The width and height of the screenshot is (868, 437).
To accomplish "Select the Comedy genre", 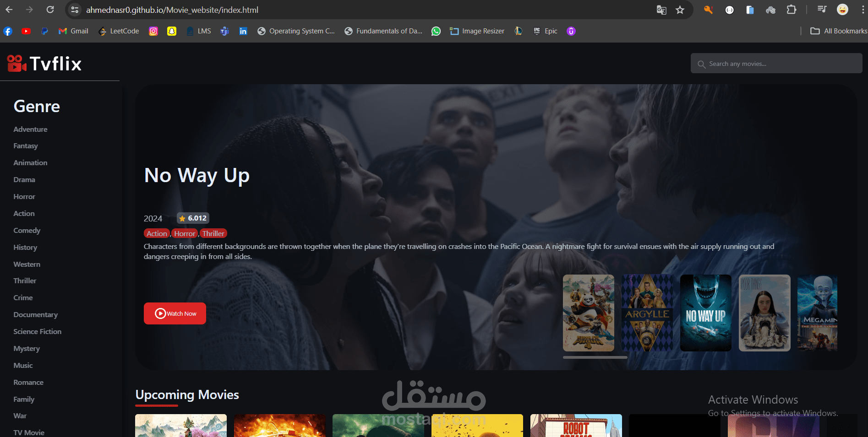I will click(x=27, y=231).
